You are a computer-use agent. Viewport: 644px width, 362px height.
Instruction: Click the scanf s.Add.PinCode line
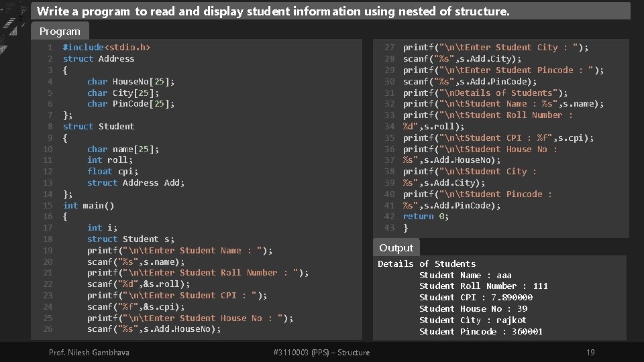click(470, 81)
